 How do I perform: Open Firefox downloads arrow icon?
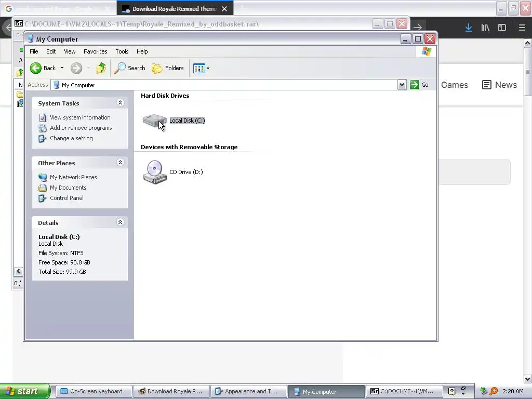tap(469, 28)
